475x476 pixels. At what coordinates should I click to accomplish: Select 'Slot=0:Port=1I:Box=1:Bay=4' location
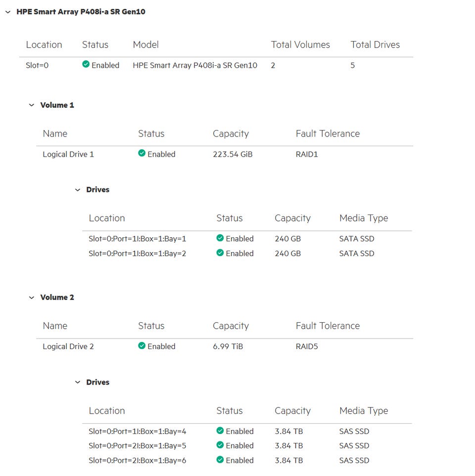(138, 432)
